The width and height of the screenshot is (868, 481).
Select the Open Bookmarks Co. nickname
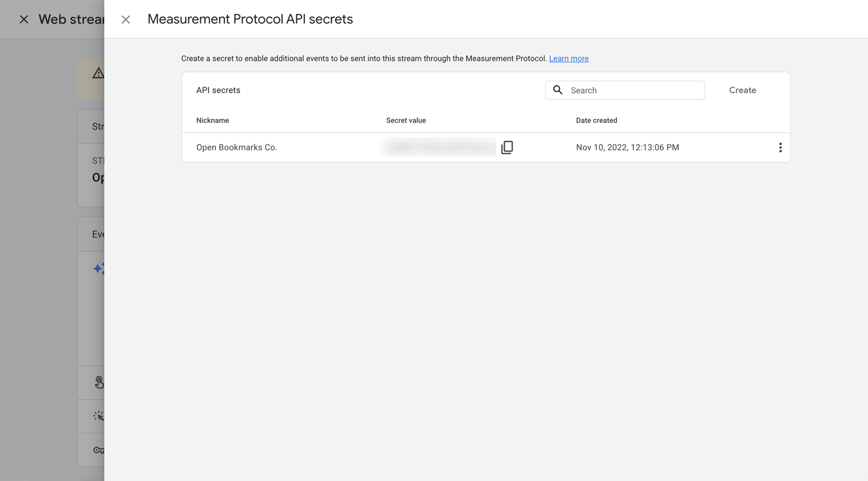tap(237, 147)
